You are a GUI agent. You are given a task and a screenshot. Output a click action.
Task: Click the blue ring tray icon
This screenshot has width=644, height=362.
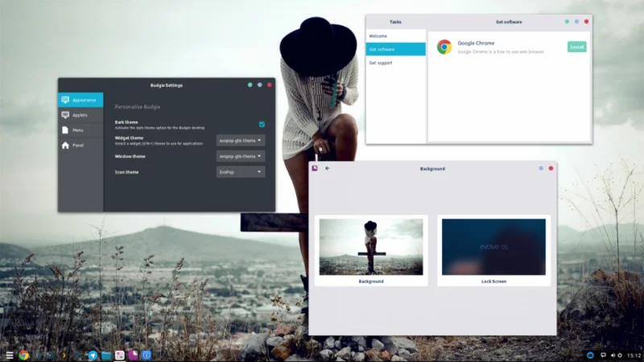(x=590, y=356)
